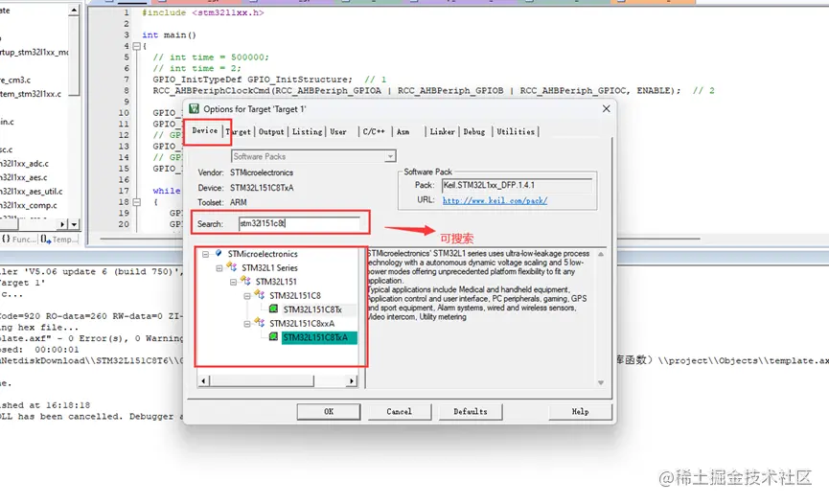Select the STM32L151C8 tree entry

[295, 296]
